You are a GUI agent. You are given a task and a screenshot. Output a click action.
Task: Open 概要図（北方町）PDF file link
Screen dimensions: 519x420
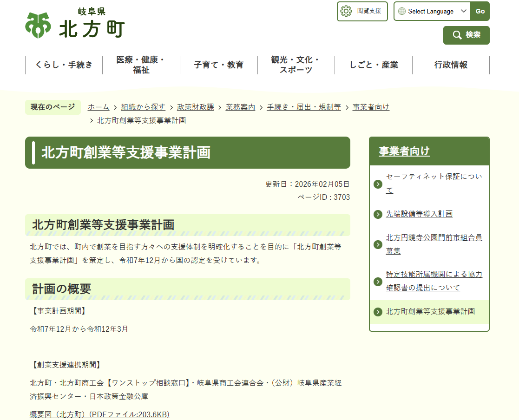pos(99,414)
